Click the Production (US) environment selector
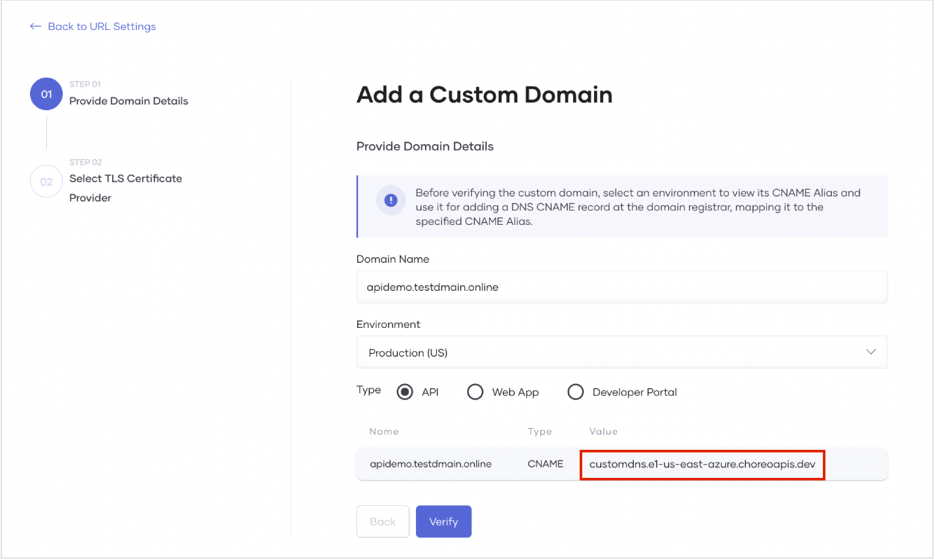 click(622, 353)
